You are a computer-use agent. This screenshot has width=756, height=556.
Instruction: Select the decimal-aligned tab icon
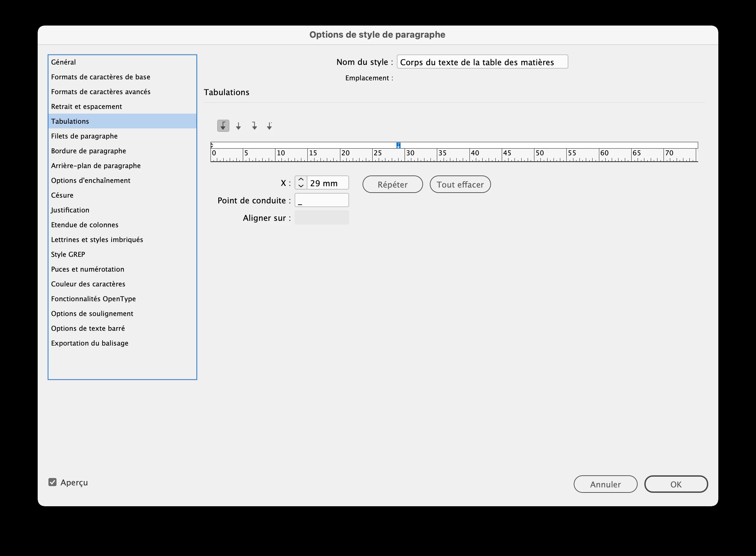[x=269, y=126]
